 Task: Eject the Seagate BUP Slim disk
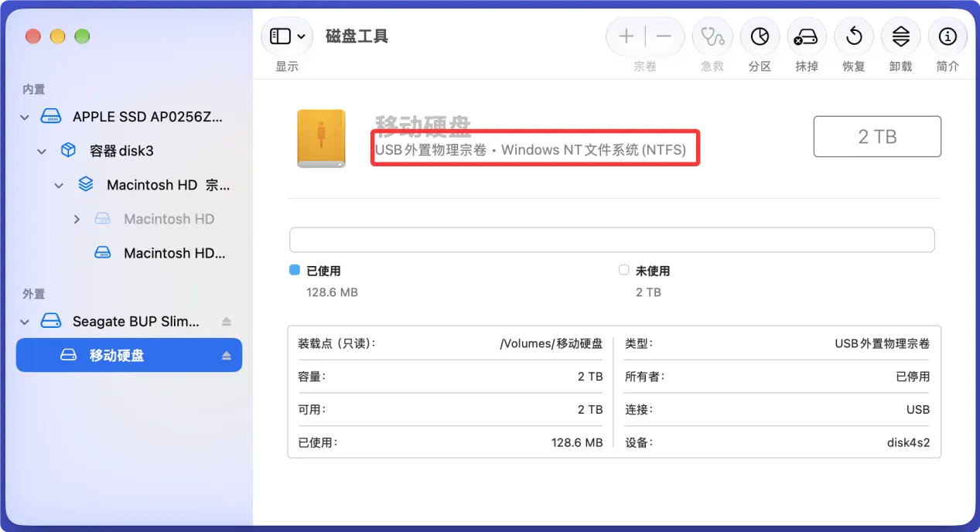(226, 321)
